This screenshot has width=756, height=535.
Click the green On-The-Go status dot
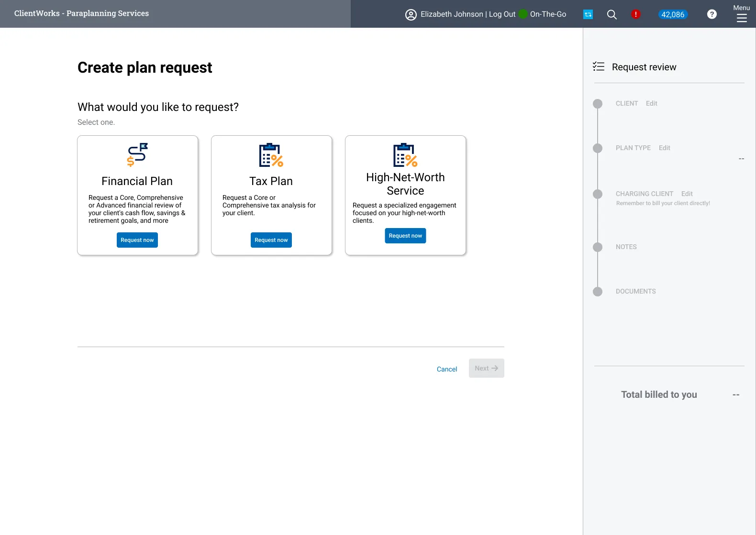click(x=523, y=14)
